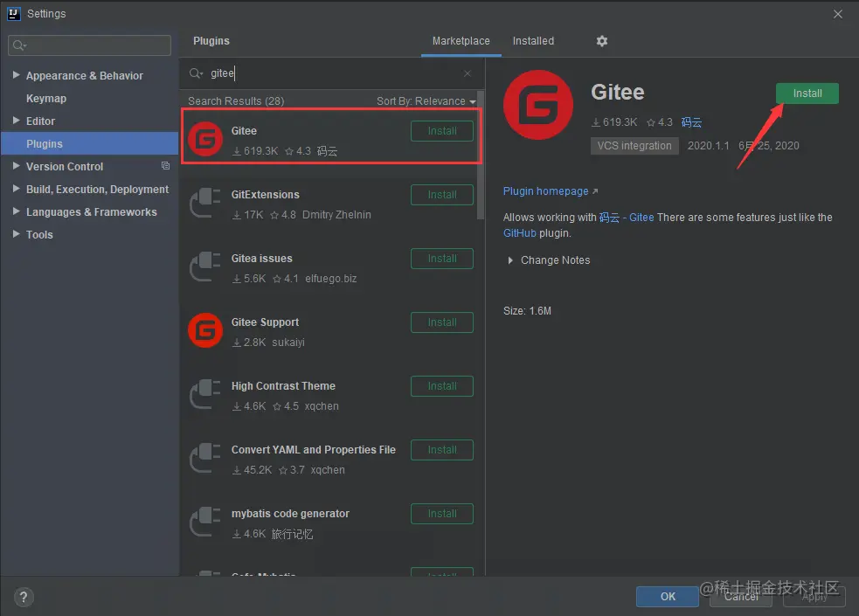This screenshot has width=859, height=616.
Task: Expand Build, Execution, Deployment node
Action: [16, 189]
